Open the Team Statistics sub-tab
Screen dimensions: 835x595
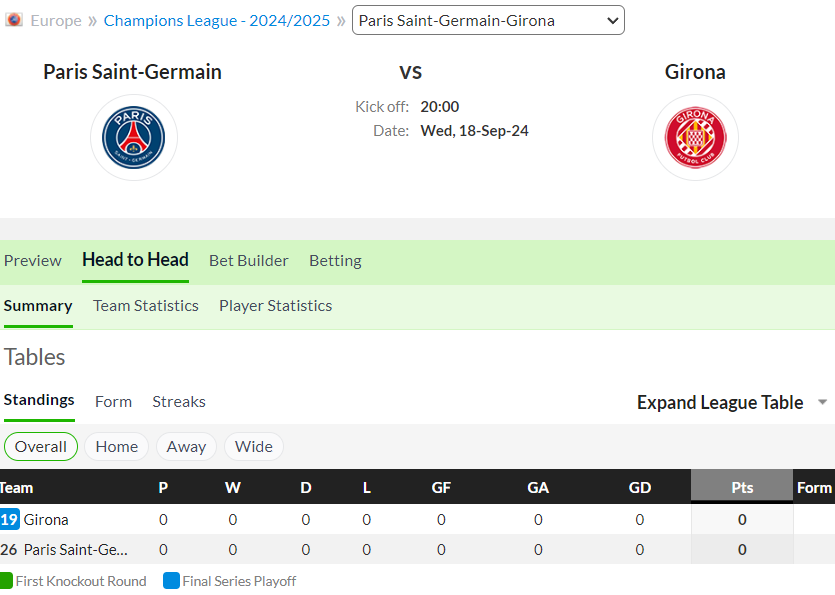[x=146, y=306]
